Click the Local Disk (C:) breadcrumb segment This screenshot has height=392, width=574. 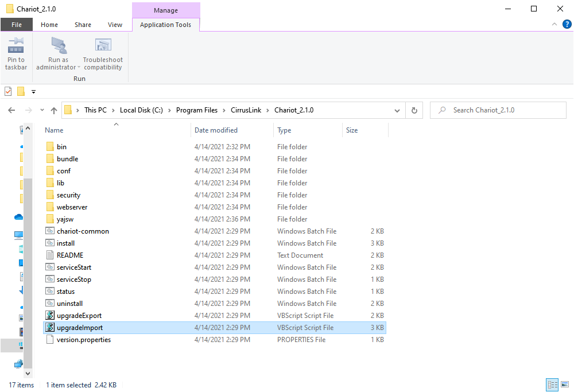point(141,110)
